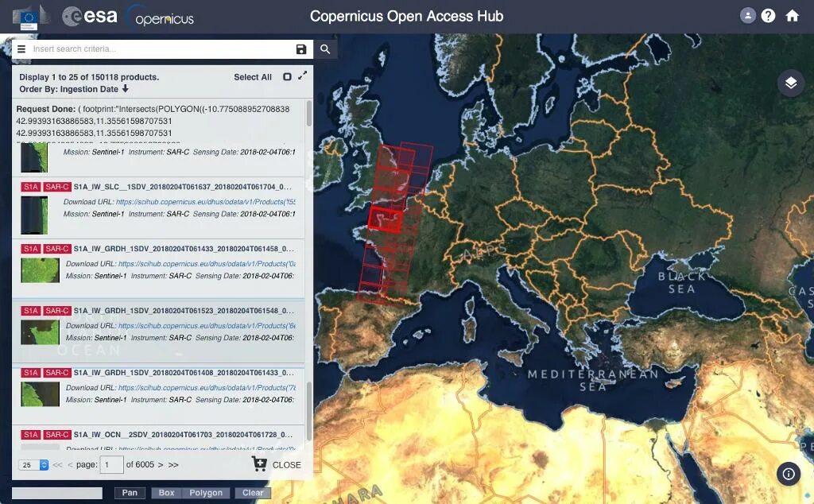Select the S1A_IW_SLC__1SDV_20180204T061637 product title
This screenshot has height=504, width=814.
pyautogui.click(x=183, y=187)
